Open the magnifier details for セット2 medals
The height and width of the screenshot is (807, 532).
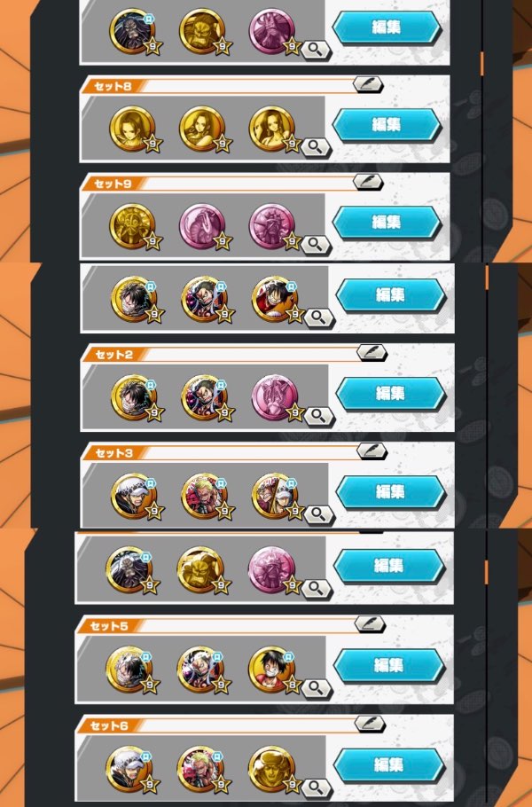click(x=319, y=416)
